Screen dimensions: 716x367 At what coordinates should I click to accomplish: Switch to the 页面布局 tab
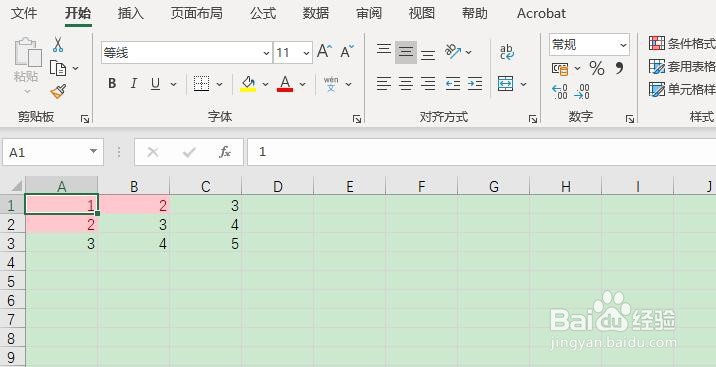coord(196,13)
